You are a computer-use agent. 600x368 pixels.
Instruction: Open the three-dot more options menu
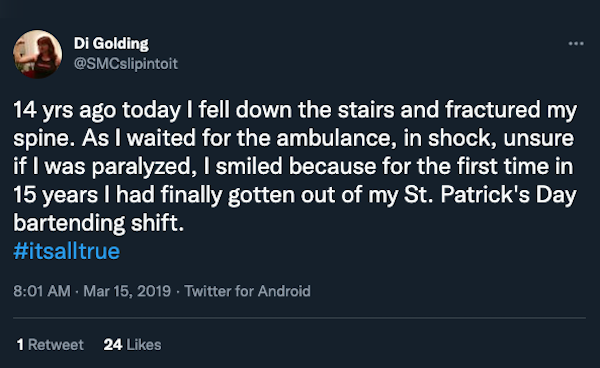click(576, 44)
